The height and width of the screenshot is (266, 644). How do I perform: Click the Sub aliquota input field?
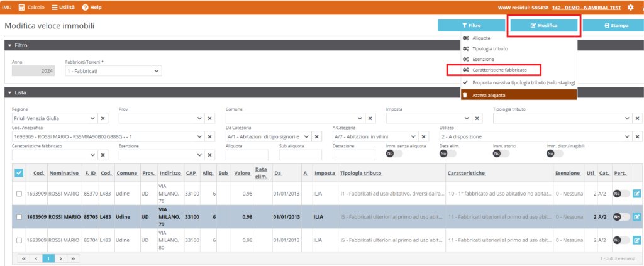click(x=300, y=155)
